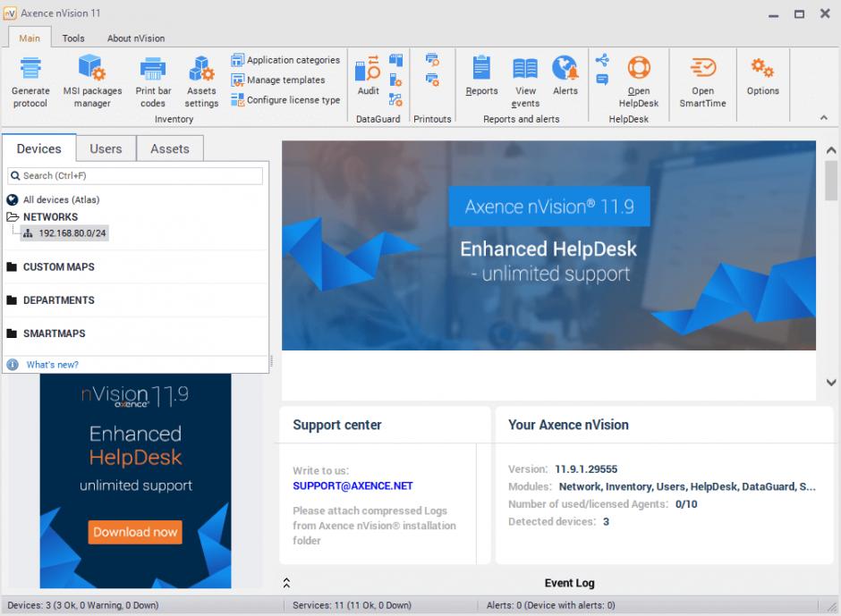This screenshot has height=616, width=841.
Task: Open Reports
Action: pyautogui.click(x=481, y=76)
